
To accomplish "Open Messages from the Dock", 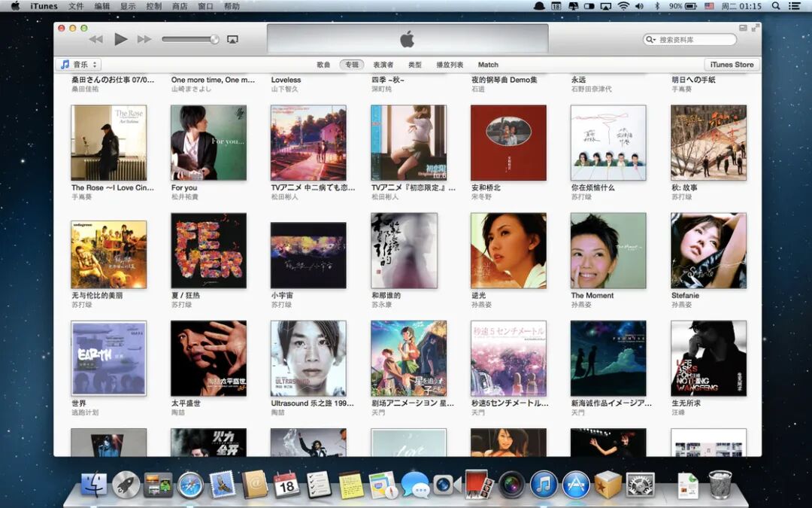I will [415, 485].
